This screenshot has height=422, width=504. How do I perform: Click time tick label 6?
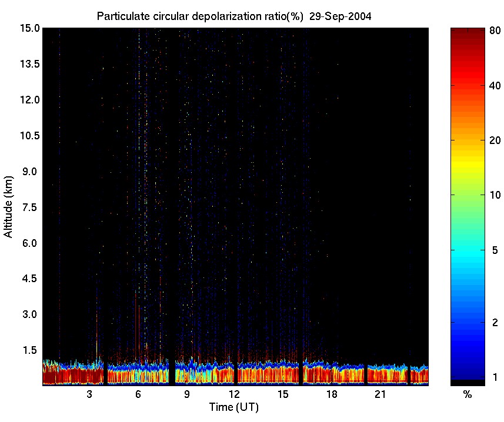(138, 394)
